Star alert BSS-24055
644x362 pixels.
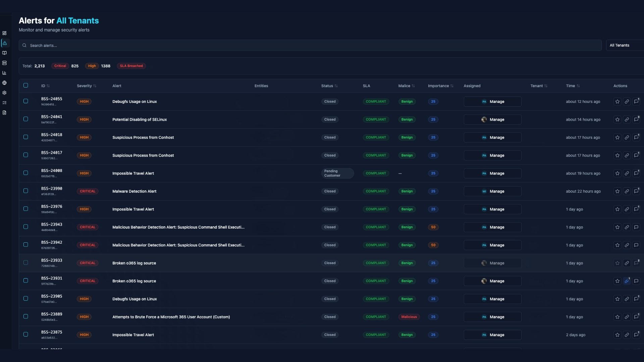point(617,102)
